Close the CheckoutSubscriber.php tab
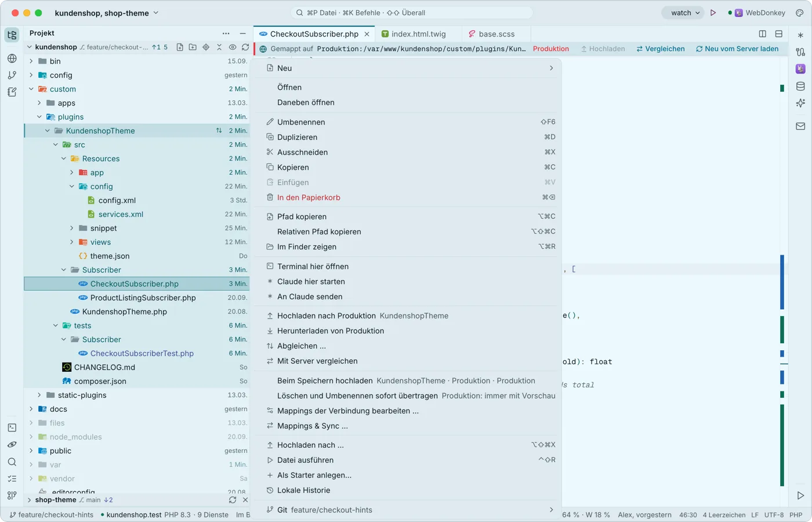Screen dimensions: 812x522 click(x=367, y=34)
